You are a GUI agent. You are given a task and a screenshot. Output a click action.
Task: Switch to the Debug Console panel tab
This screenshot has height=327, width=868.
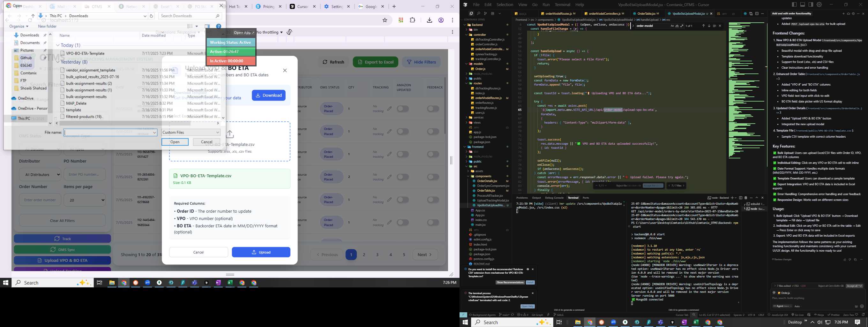(555, 198)
